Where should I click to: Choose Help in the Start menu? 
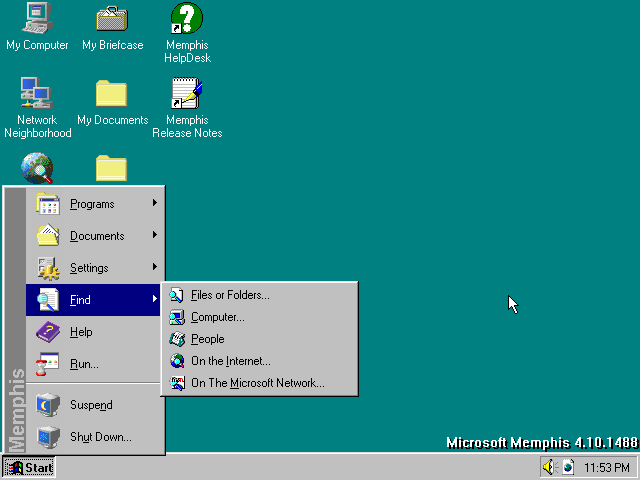(x=93, y=332)
